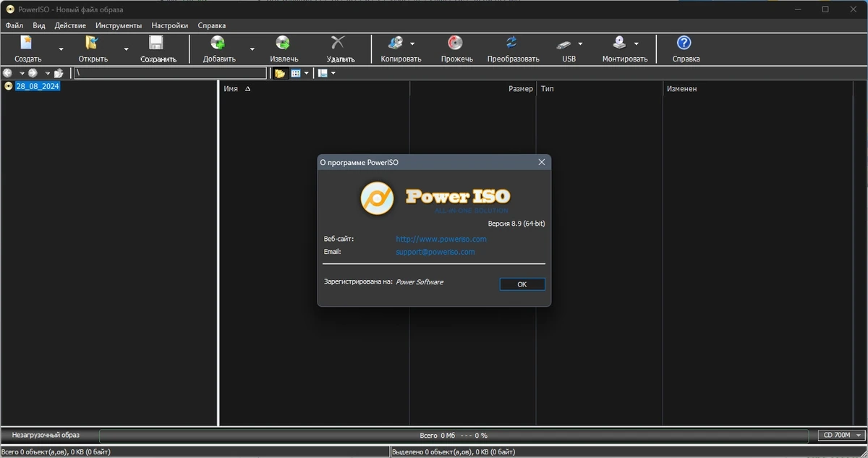Click the Прожечь (burn) disc icon
Screen dimensions: 868x458
click(x=456, y=43)
